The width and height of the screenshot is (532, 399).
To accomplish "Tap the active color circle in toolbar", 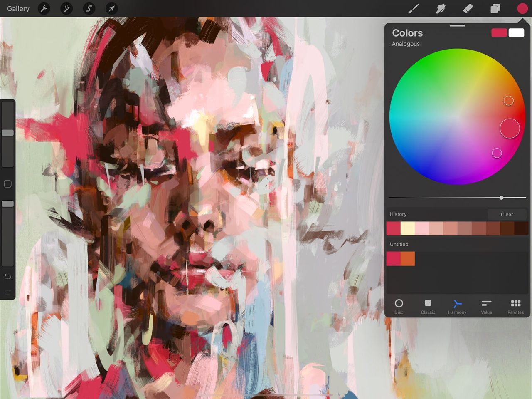I will click(x=522, y=8).
